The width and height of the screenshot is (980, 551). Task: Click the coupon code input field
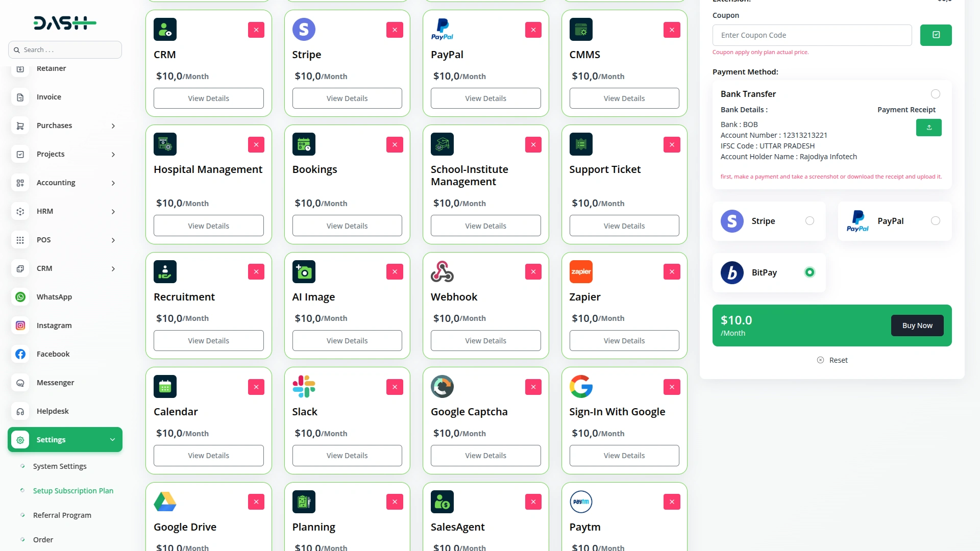coord(813,35)
